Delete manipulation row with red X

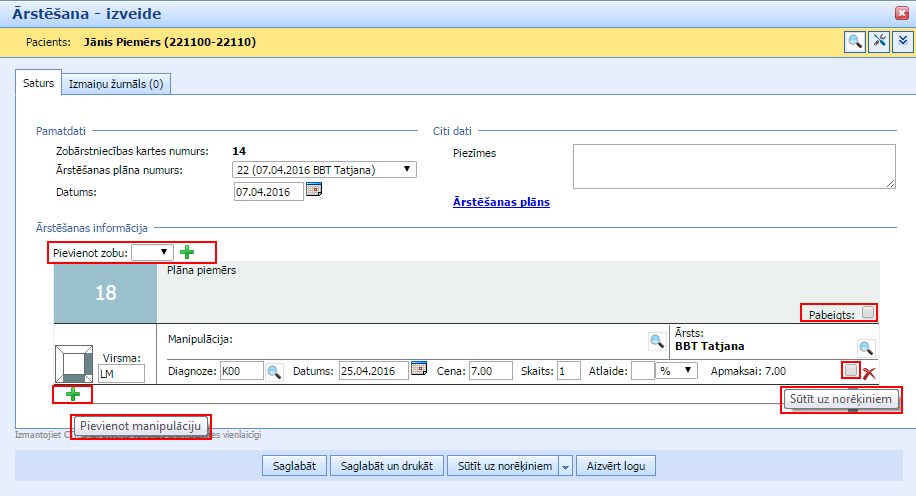click(869, 373)
